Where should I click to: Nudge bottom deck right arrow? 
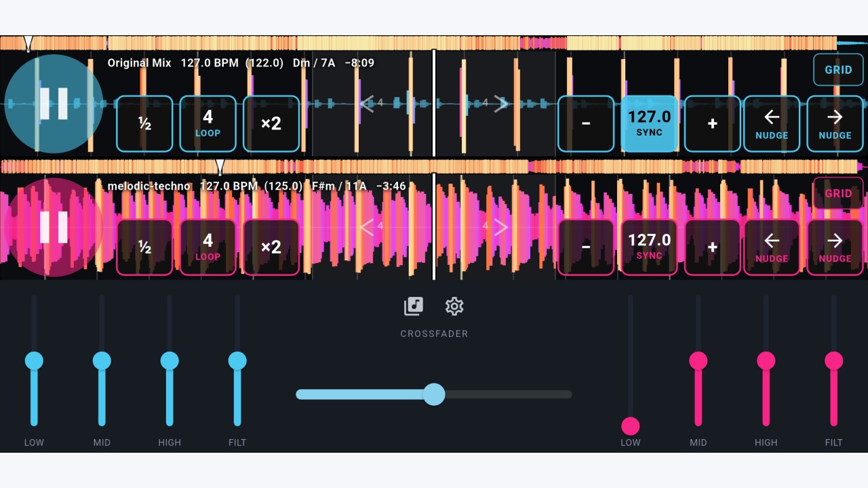pos(835,247)
